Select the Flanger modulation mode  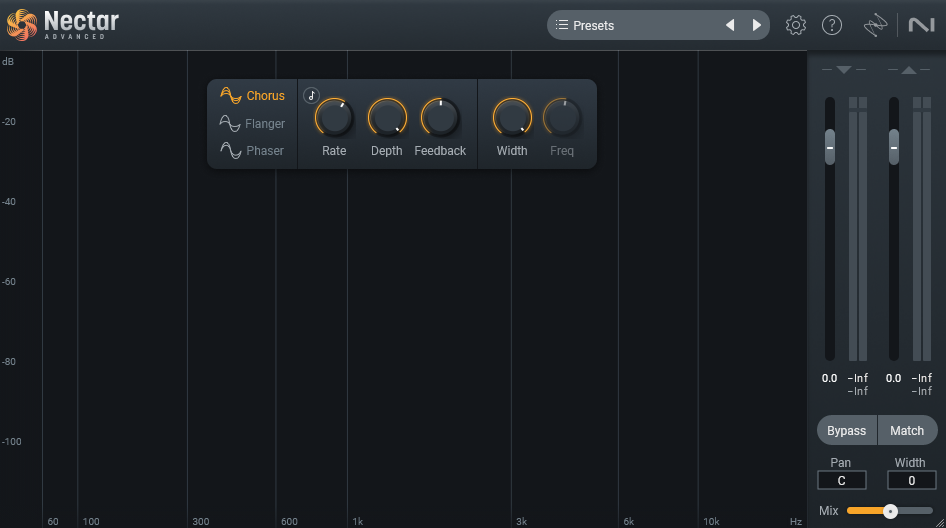(x=252, y=123)
